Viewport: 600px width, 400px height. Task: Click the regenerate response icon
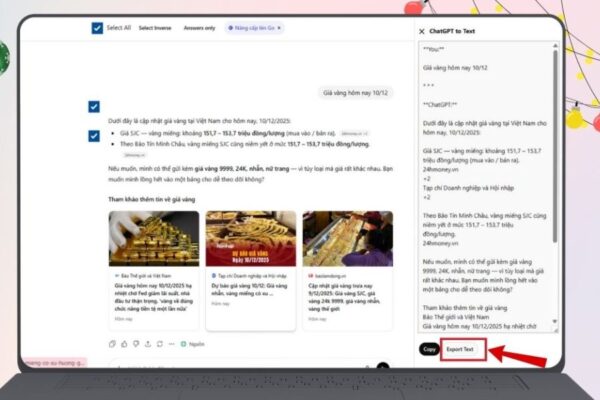(157, 343)
